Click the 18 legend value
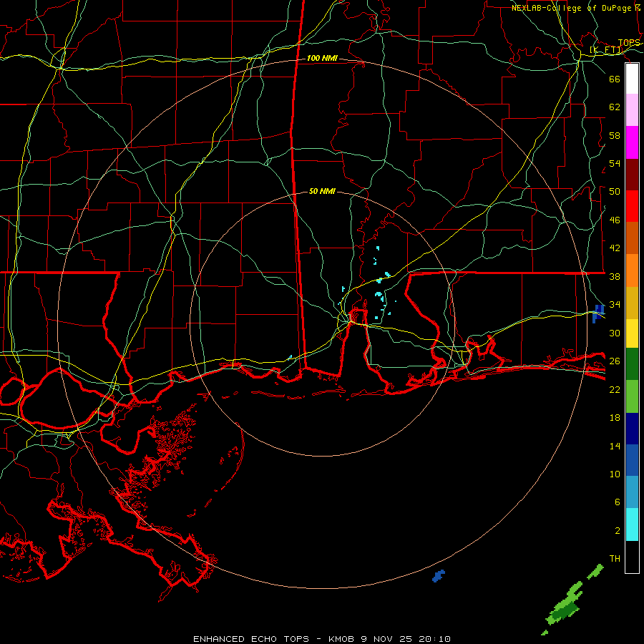Image resolution: width=644 pixels, height=644 pixels. point(615,418)
